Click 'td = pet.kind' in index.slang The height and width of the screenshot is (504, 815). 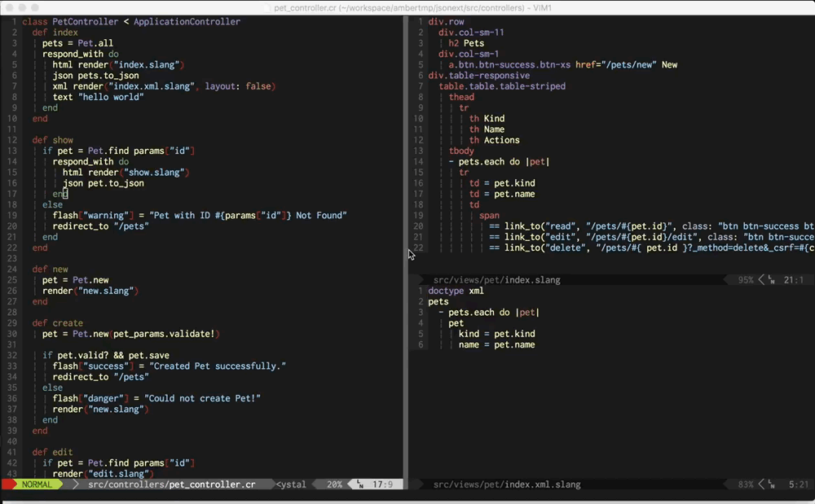click(502, 183)
